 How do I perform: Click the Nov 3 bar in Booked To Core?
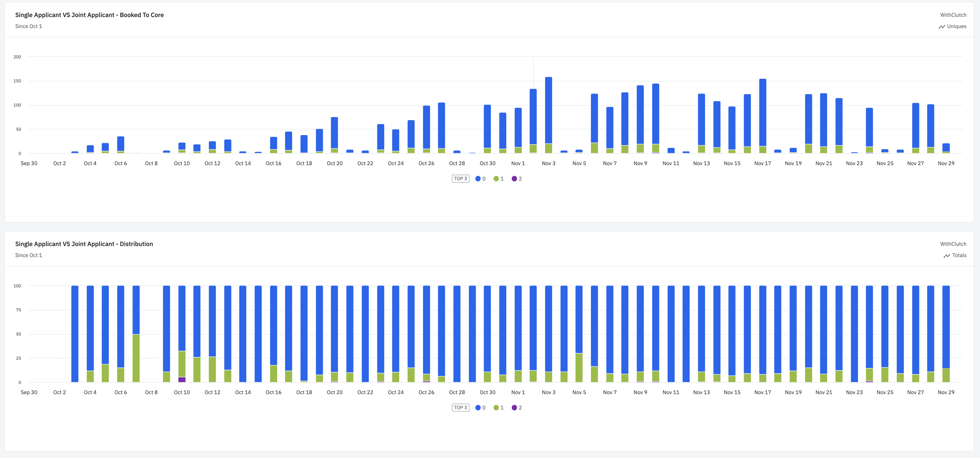(549, 114)
